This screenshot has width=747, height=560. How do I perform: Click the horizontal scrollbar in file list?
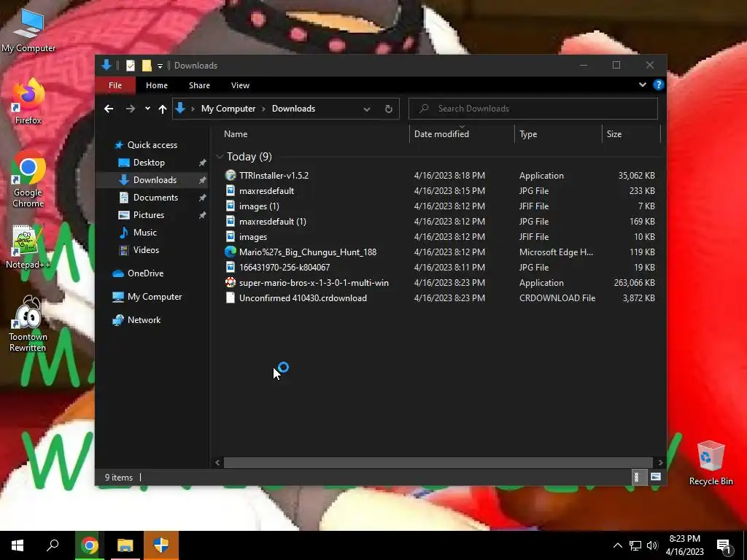pyautogui.click(x=438, y=462)
